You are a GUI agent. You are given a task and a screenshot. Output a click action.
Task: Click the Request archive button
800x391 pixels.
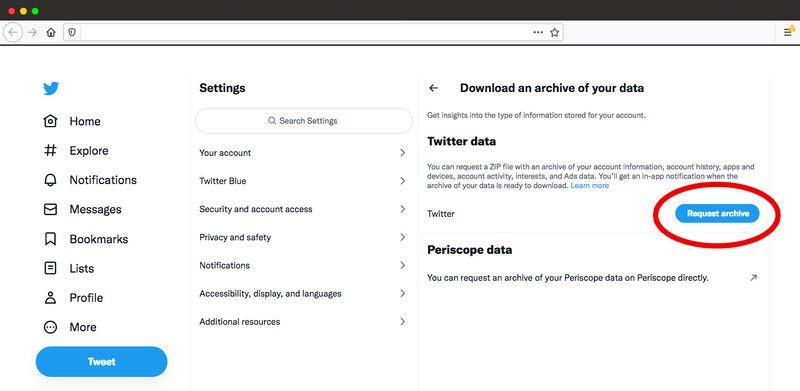pyautogui.click(x=717, y=214)
